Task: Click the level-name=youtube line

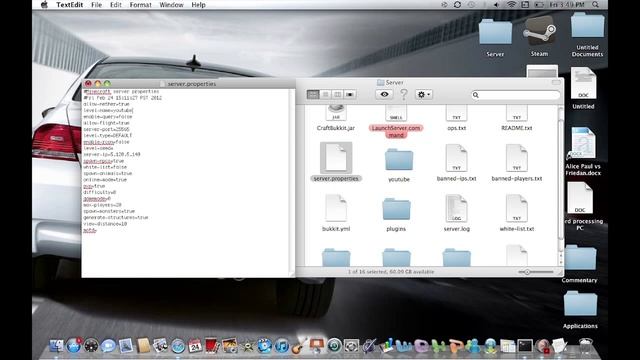Action: click(108, 110)
